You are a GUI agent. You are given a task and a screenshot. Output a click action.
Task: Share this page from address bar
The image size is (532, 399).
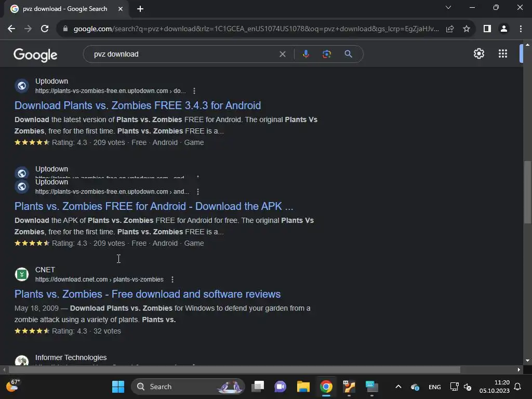450,29
